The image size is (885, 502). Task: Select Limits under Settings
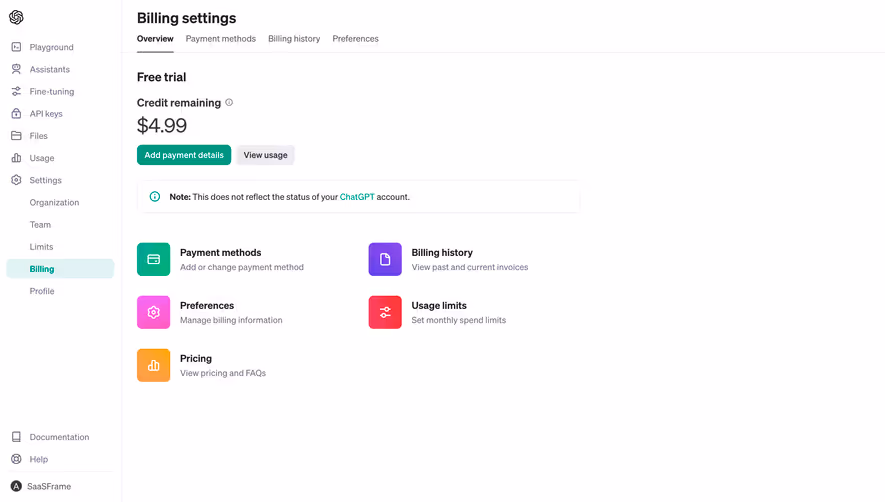pyautogui.click(x=41, y=247)
